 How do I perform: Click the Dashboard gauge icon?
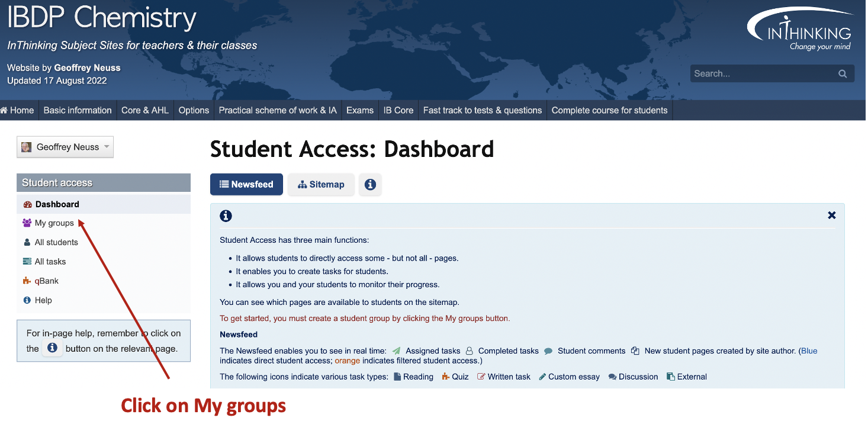click(x=27, y=205)
